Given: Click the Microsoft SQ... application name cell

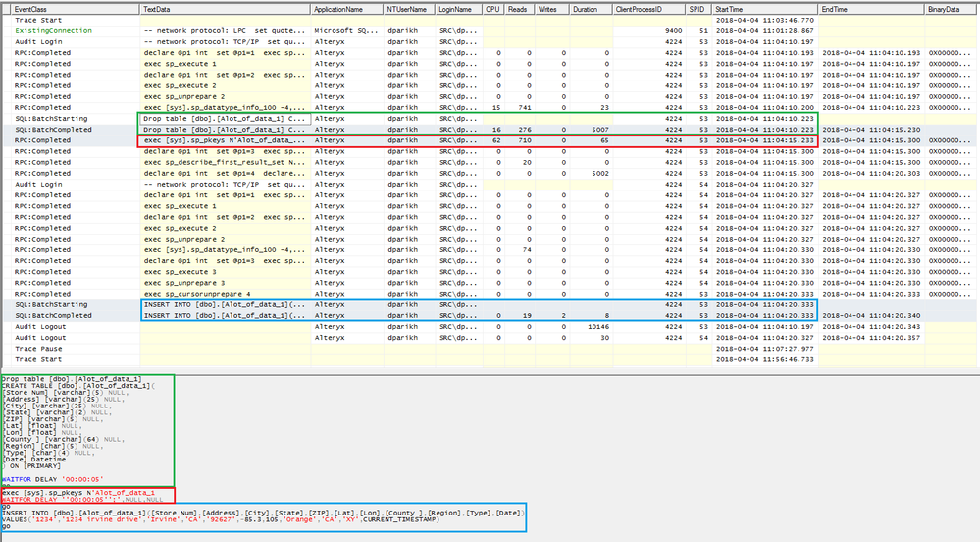Looking at the screenshot, I should tap(347, 30).
